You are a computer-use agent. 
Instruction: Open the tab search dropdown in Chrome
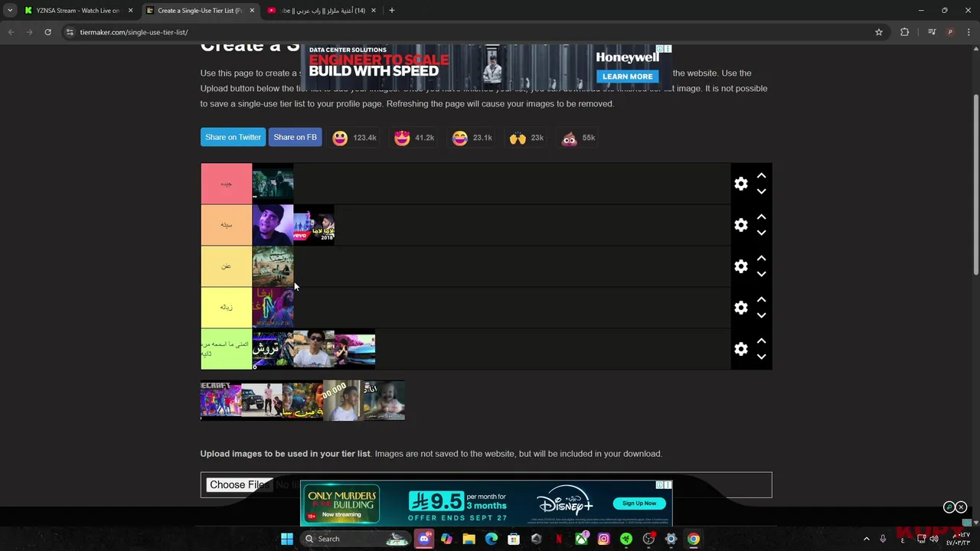pos(10,11)
